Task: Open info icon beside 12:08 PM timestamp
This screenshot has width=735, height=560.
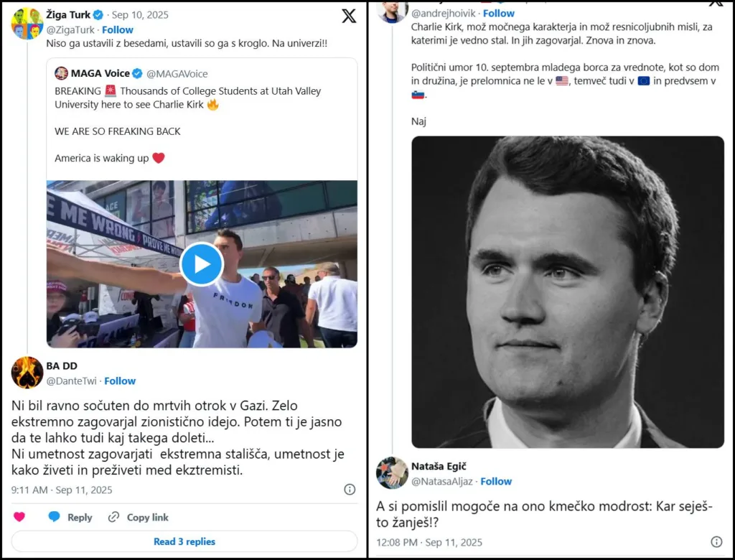Action: (716, 542)
